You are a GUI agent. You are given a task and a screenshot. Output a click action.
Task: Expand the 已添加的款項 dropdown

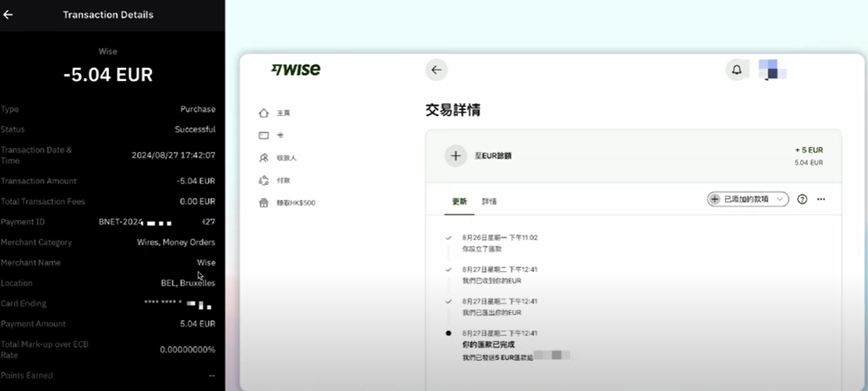pyautogui.click(x=748, y=199)
